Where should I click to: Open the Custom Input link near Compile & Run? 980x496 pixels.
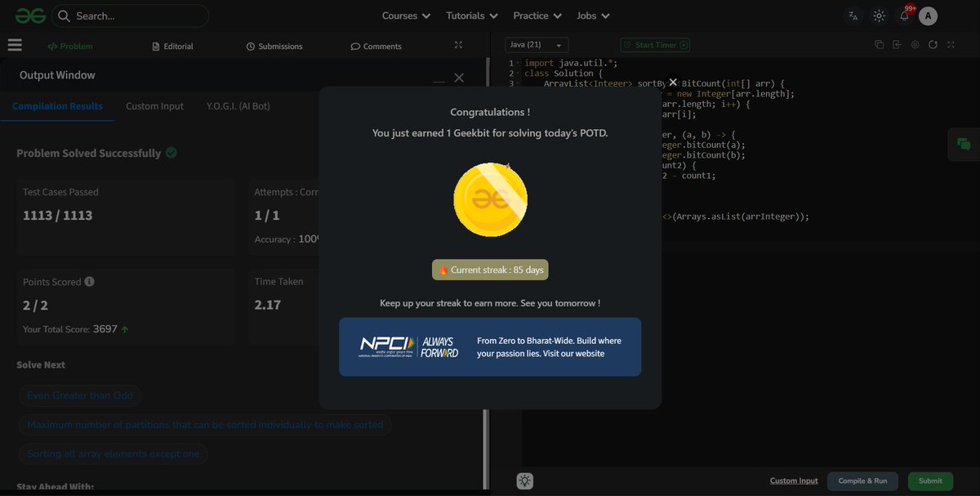coord(794,481)
